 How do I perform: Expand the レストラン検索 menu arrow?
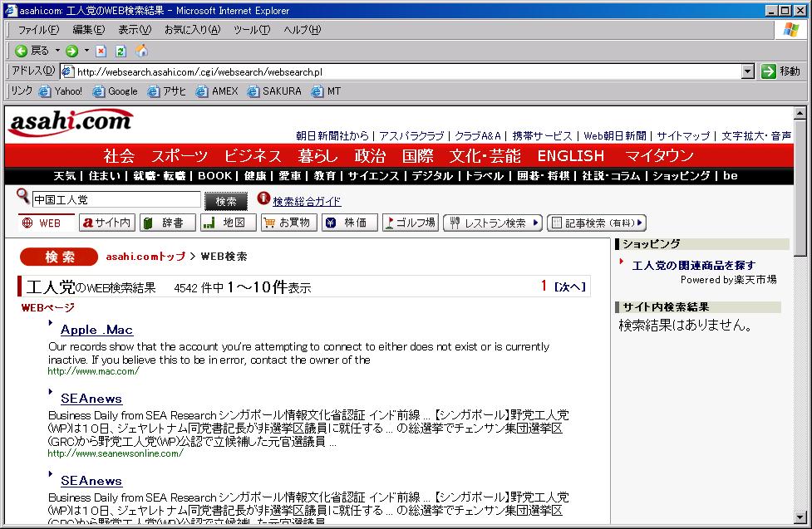[x=536, y=223]
